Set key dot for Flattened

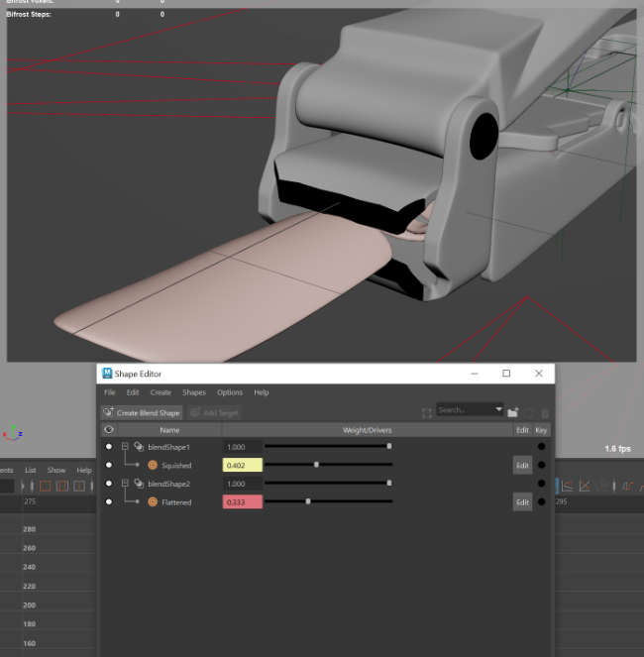pos(541,501)
